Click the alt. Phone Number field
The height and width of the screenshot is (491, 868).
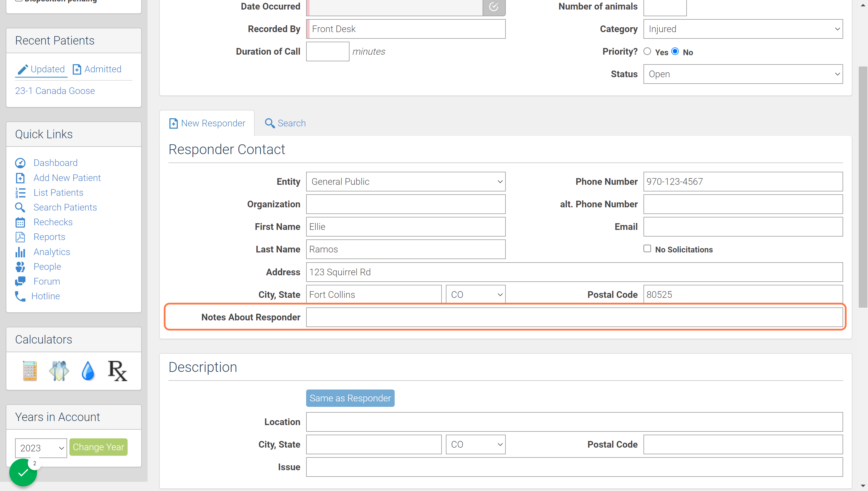[743, 204]
